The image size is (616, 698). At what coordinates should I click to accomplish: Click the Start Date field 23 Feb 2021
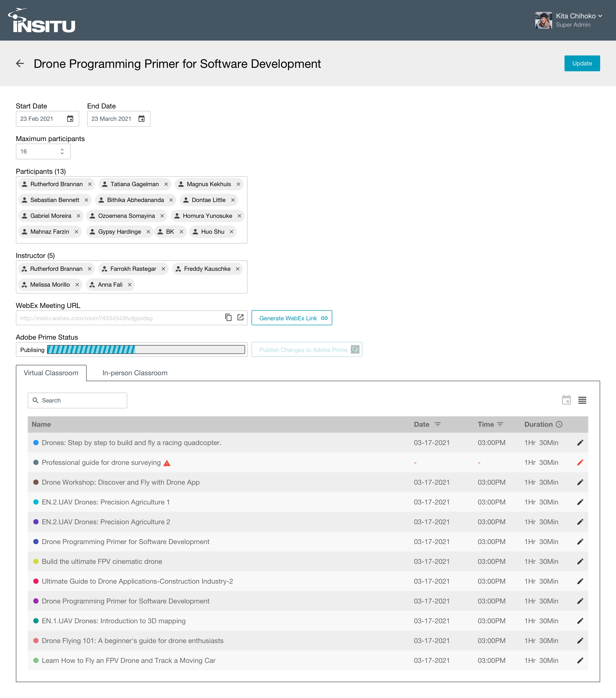(48, 119)
